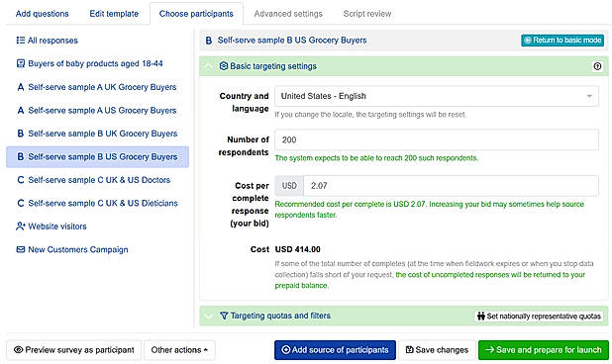Open the Script review tab
The image size is (612, 364).
pos(367,14)
